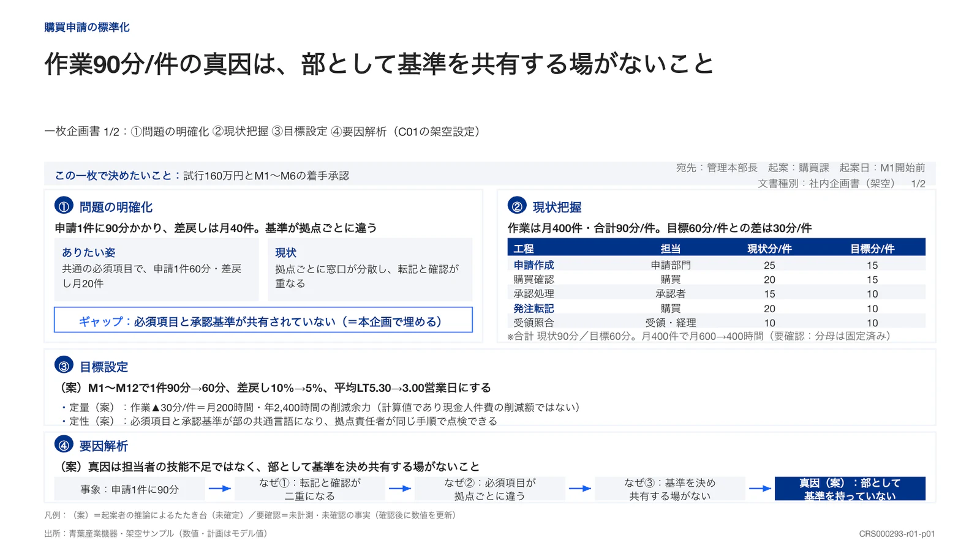Click the table header "担当"
Viewport: 980px width, 551px height.
pos(671,249)
